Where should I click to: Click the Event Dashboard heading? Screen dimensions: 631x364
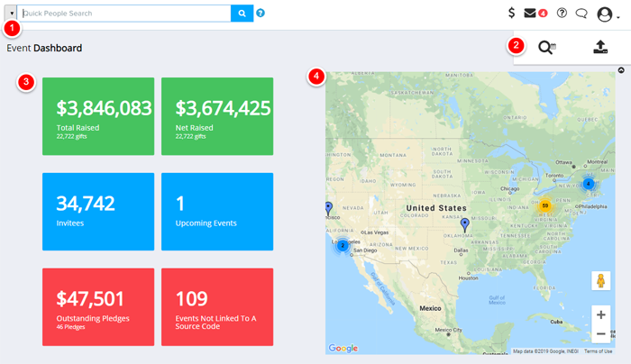click(44, 48)
